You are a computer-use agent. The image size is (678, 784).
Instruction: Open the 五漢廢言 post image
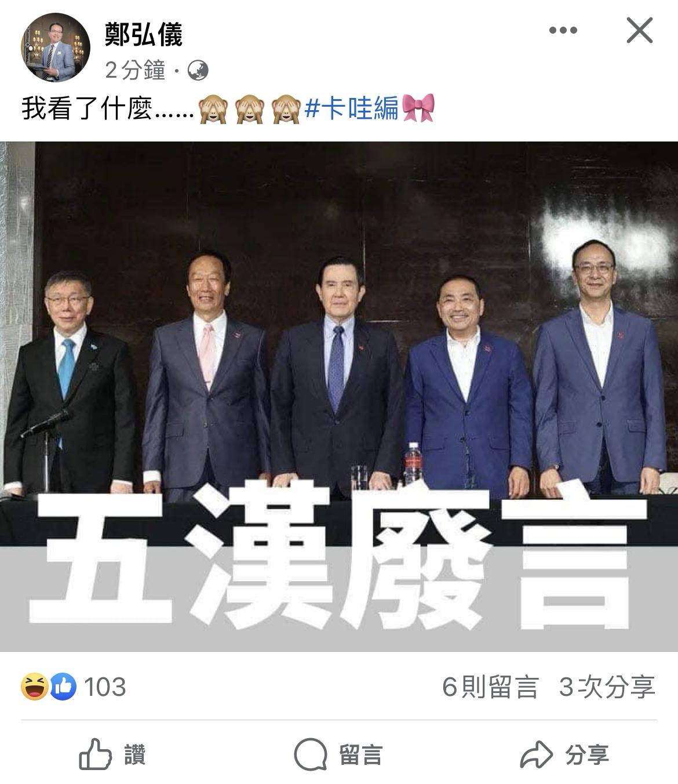point(339,396)
